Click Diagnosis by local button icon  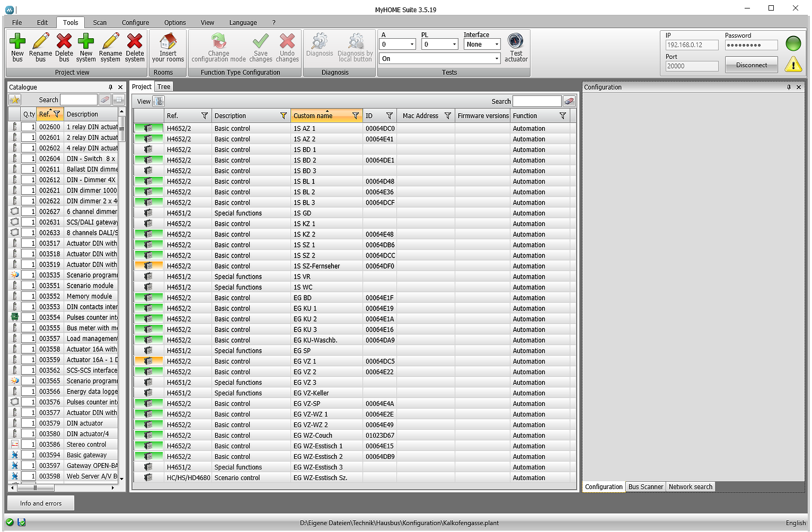click(355, 41)
